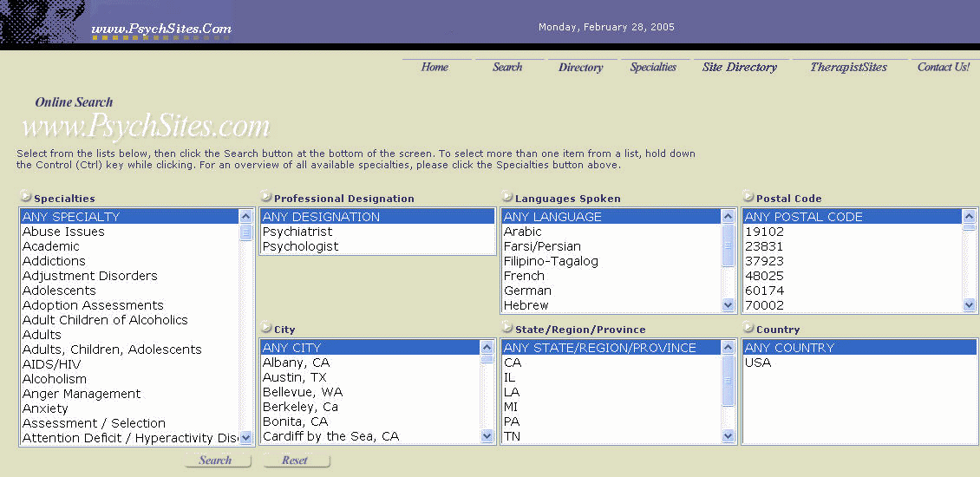Select Psychiatrist designation
The height and width of the screenshot is (477, 980).
377,232
